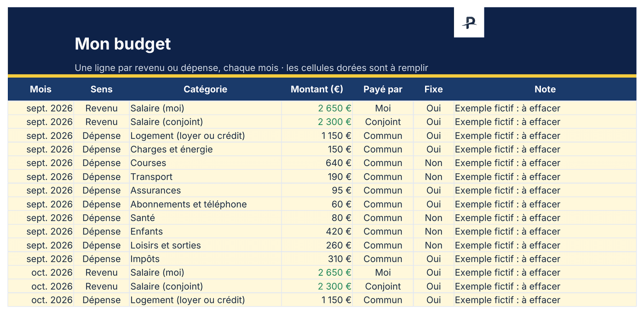Screen dimensions: 644x314
Task: Click the "Dépense" cell in the Courses row
Action: point(102,163)
